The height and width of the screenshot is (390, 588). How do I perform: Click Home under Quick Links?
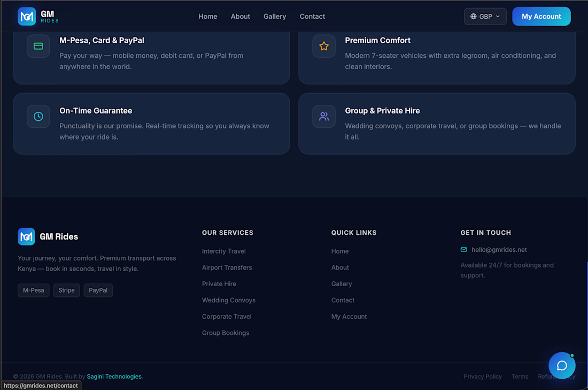(340, 251)
